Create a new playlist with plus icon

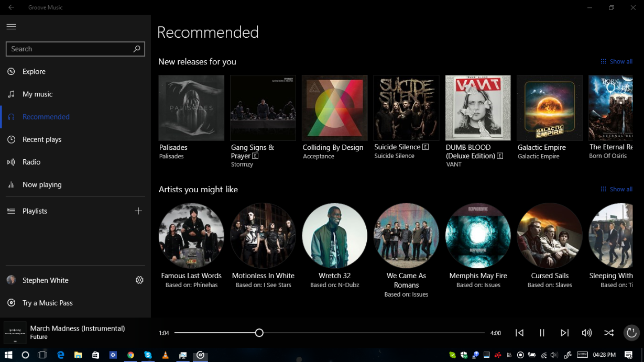[x=138, y=211]
